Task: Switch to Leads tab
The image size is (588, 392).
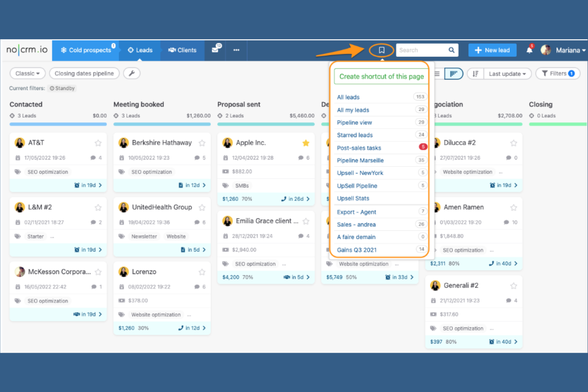Action: coord(140,50)
